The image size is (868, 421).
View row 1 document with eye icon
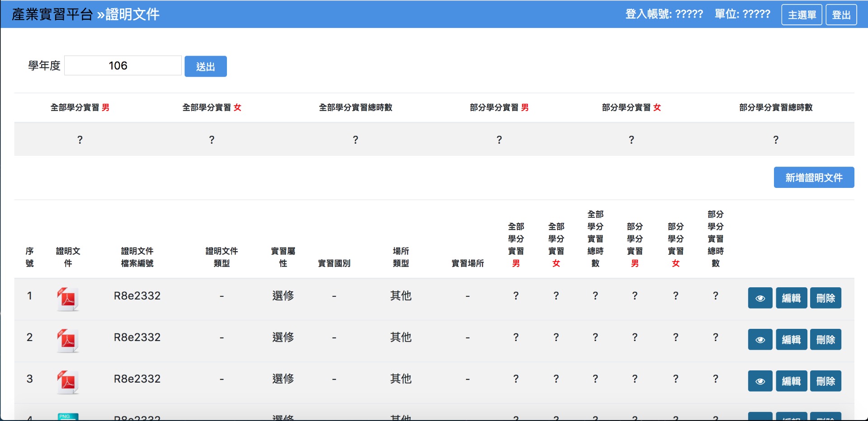pos(760,298)
